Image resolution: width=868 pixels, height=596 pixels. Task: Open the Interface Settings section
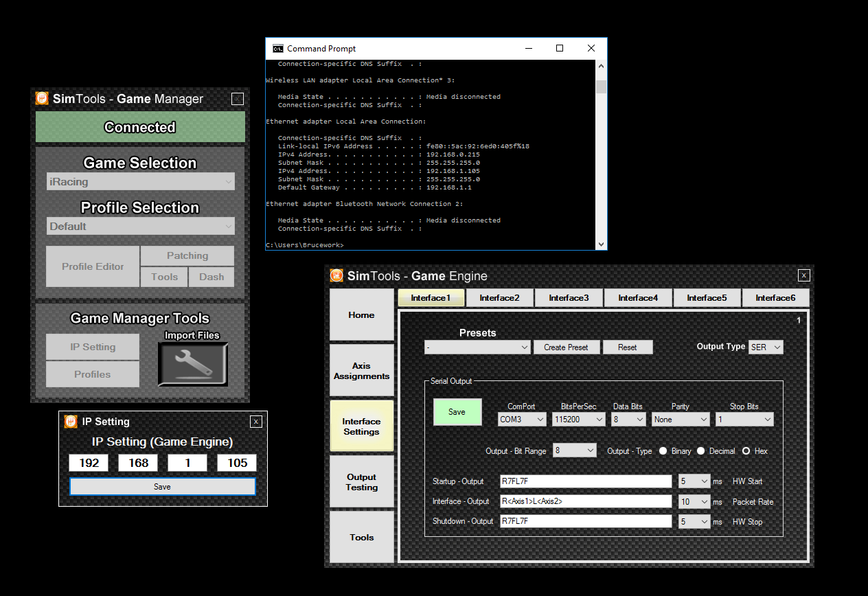point(362,426)
